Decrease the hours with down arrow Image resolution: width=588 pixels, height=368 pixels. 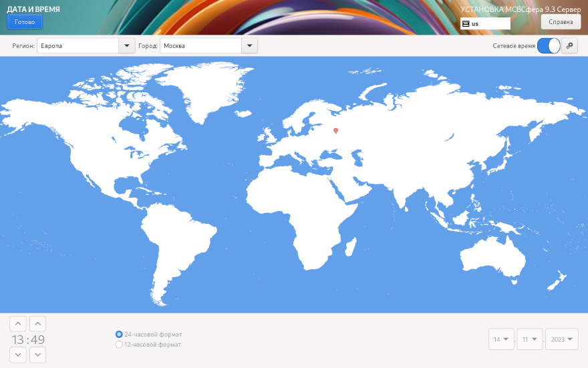click(x=18, y=355)
